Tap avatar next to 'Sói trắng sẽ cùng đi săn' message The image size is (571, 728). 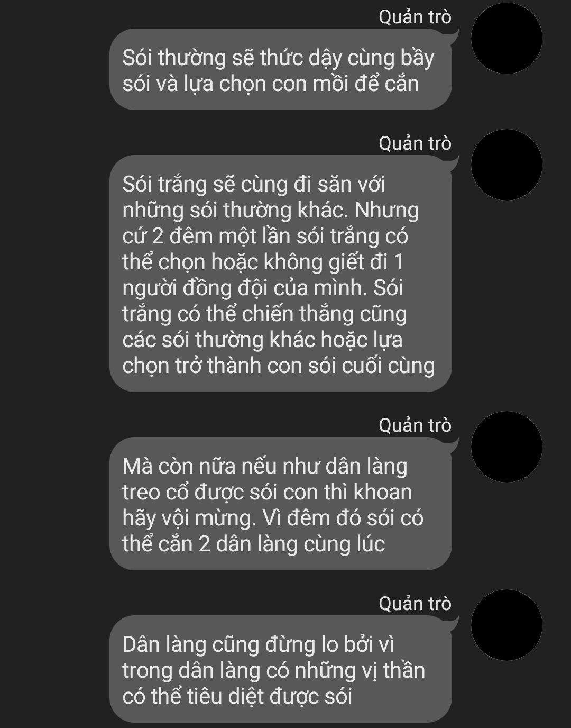tap(506, 165)
